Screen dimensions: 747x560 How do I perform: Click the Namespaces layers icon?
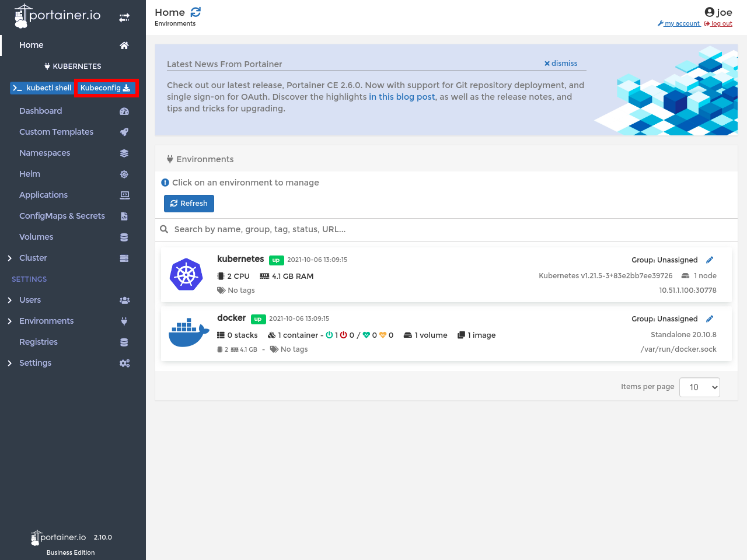pos(124,153)
